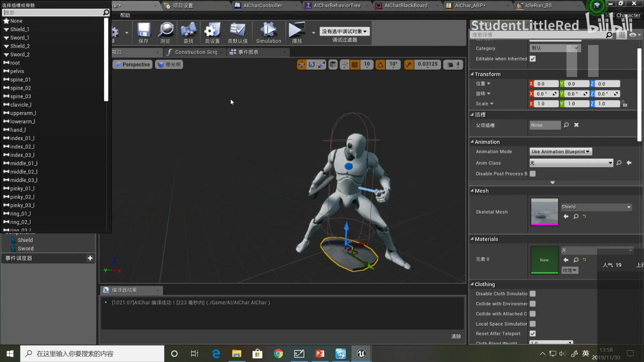Enable Collide with Environment checkbox
Screen dimensions: 644x362
[533, 304]
